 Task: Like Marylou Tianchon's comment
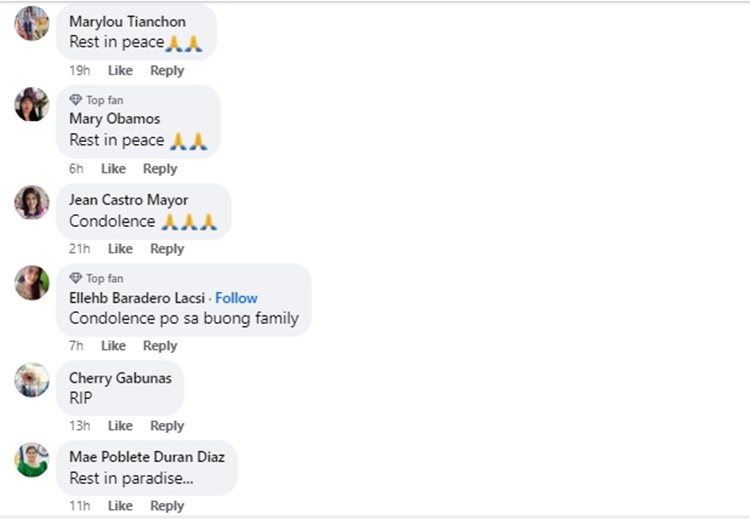120,70
